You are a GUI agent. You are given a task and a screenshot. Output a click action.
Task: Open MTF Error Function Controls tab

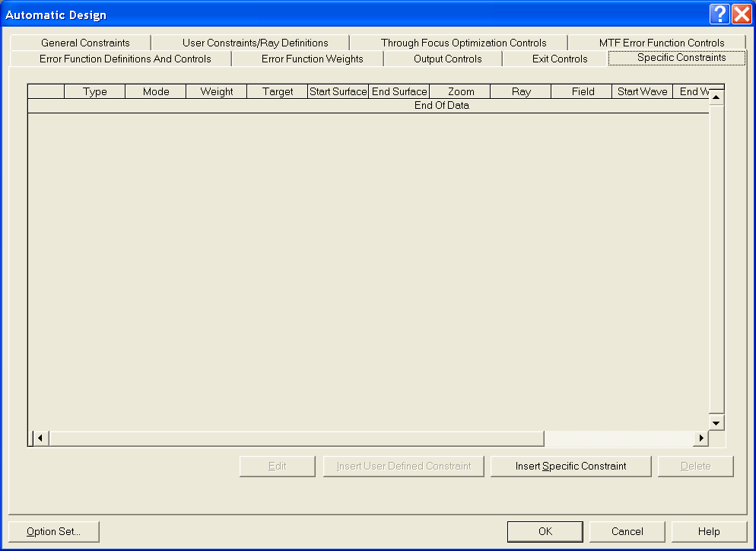(661, 43)
